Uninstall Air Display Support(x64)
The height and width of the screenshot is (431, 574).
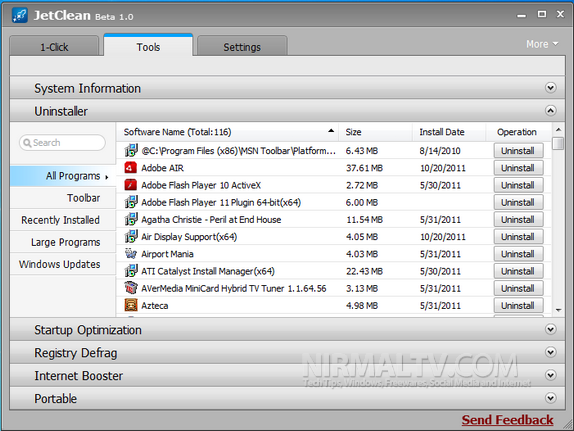coord(518,237)
